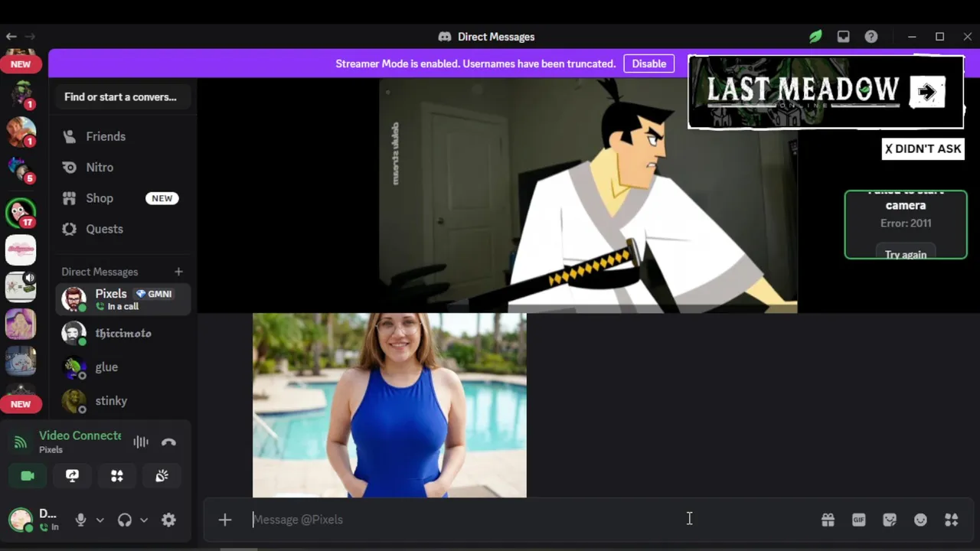Deafen with headphones icon
This screenshot has width=980, height=551.
tap(124, 520)
